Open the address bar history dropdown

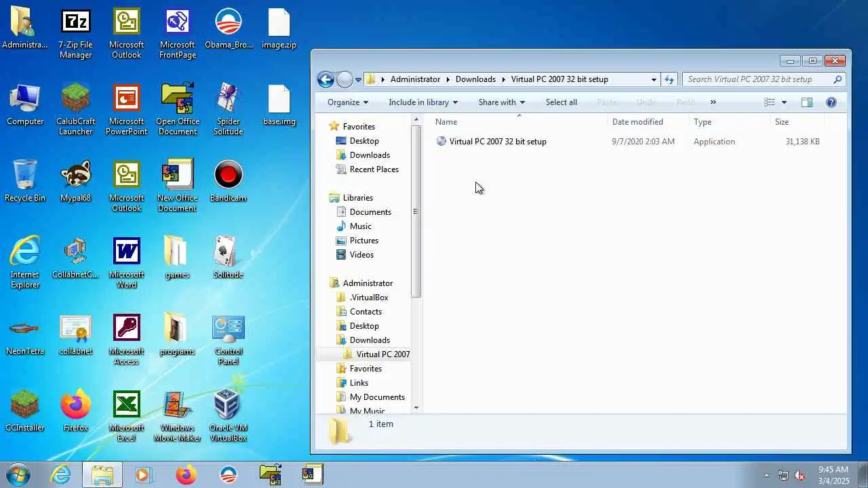[654, 79]
